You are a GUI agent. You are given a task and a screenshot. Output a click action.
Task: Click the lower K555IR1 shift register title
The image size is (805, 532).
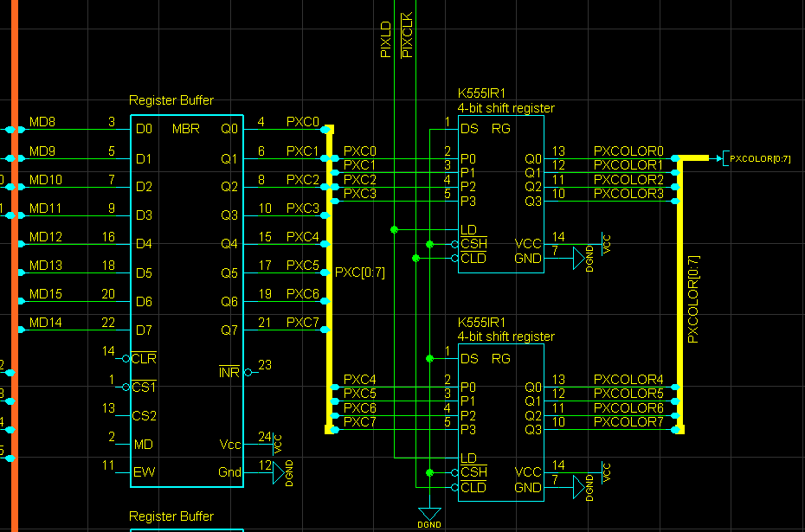tap(481, 322)
